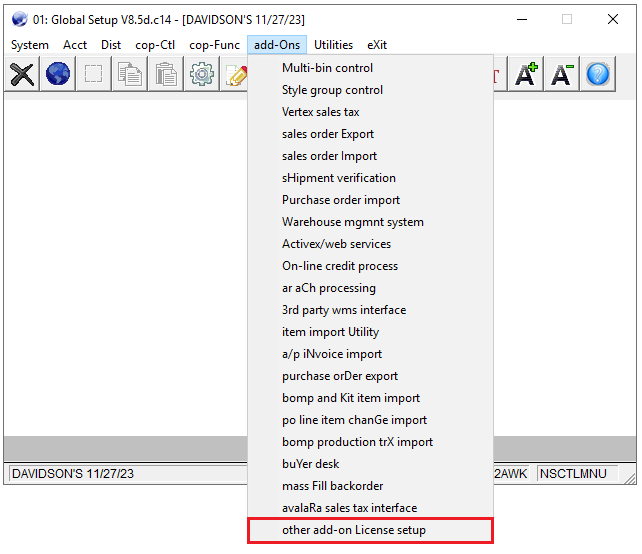Choose sales order Import
Viewport: 642px width, 554px height.
tap(371, 156)
